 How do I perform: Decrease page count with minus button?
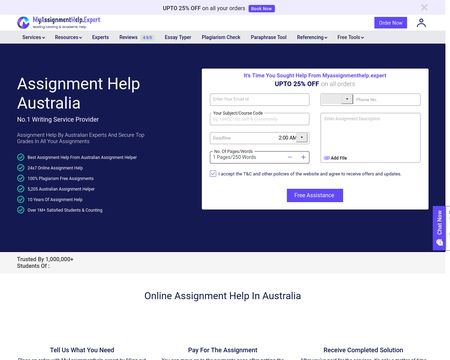pos(290,157)
